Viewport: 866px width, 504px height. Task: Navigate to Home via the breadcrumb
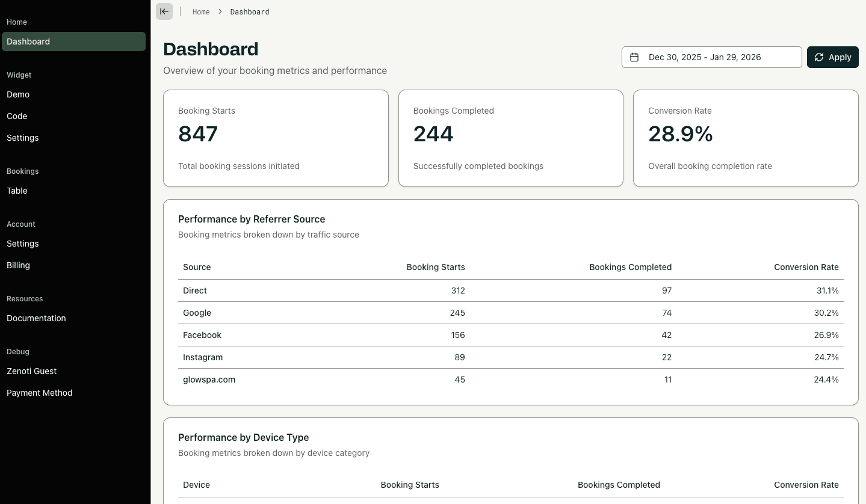pyautogui.click(x=201, y=11)
